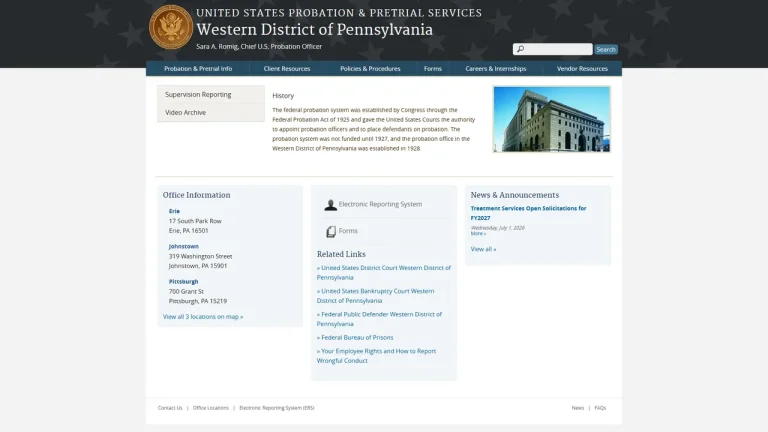Viewport: 768px width, 432px height.
Task: Click the Electronic Reporting System person icon
Action: tap(331, 205)
